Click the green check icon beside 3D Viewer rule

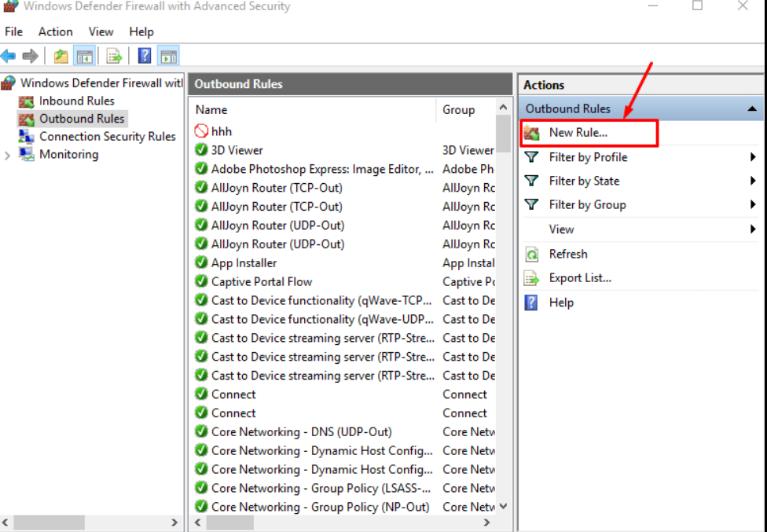click(201, 149)
